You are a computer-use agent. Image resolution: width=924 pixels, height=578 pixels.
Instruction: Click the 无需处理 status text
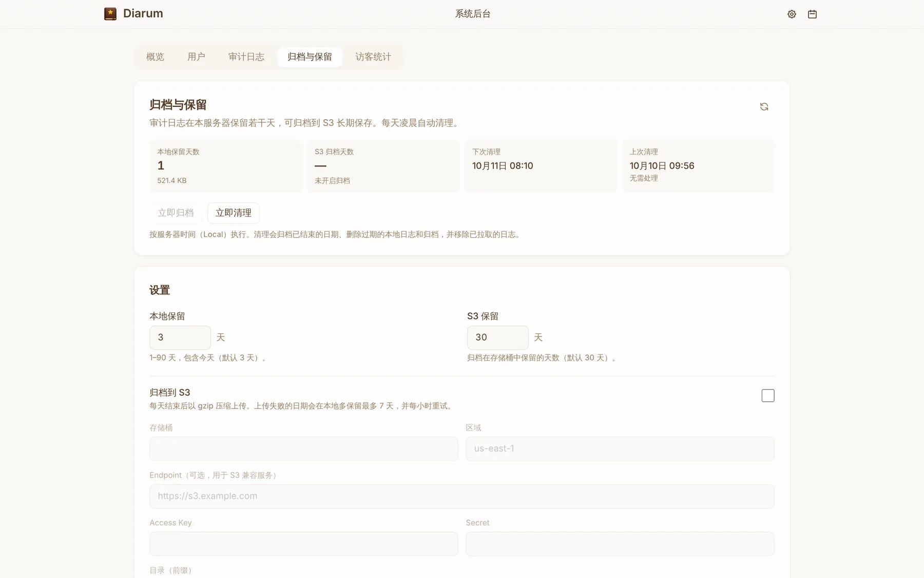click(x=644, y=178)
